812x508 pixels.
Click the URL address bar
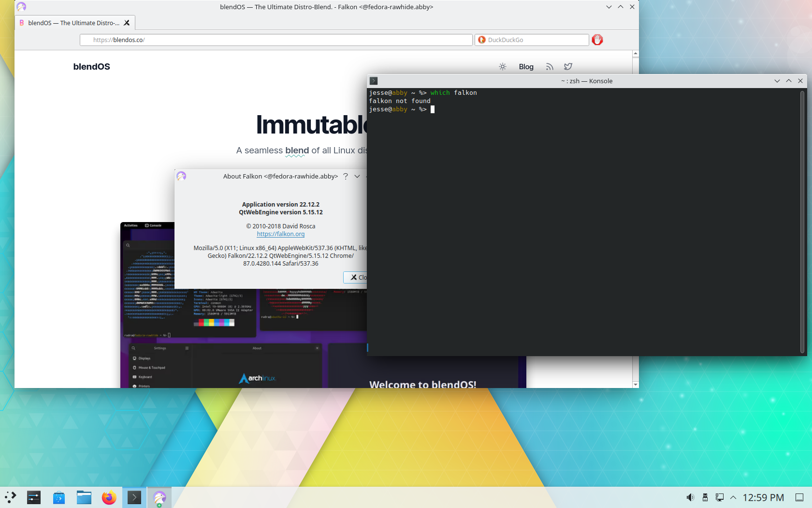tap(276, 40)
